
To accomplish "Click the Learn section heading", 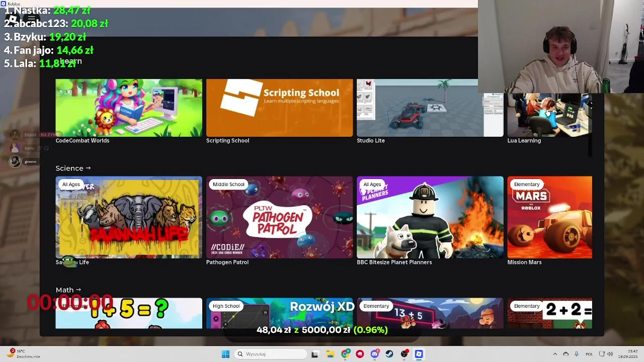I will tap(70, 61).
